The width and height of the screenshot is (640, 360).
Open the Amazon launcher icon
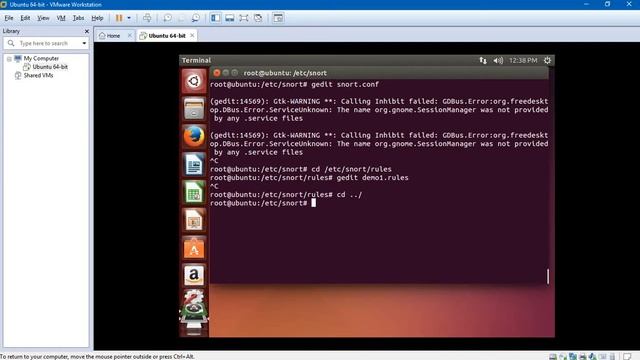[194, 276]
